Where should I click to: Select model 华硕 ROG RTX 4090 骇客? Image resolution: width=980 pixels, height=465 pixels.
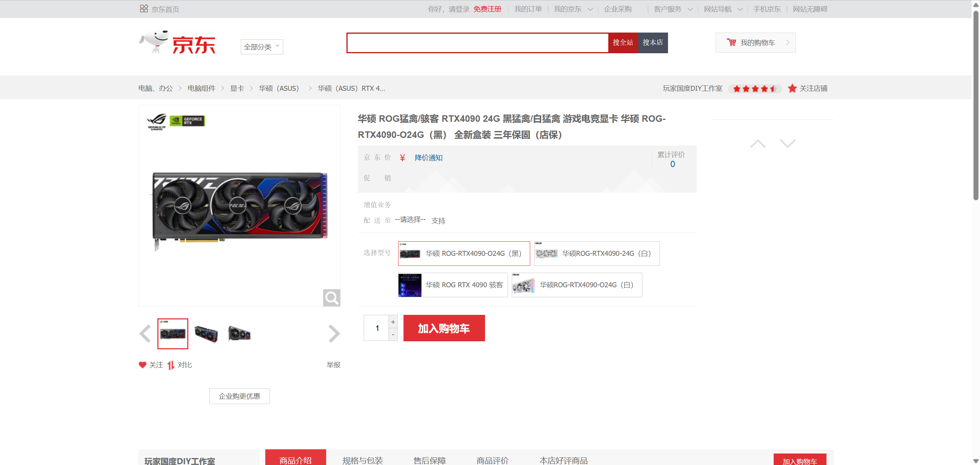453,285
